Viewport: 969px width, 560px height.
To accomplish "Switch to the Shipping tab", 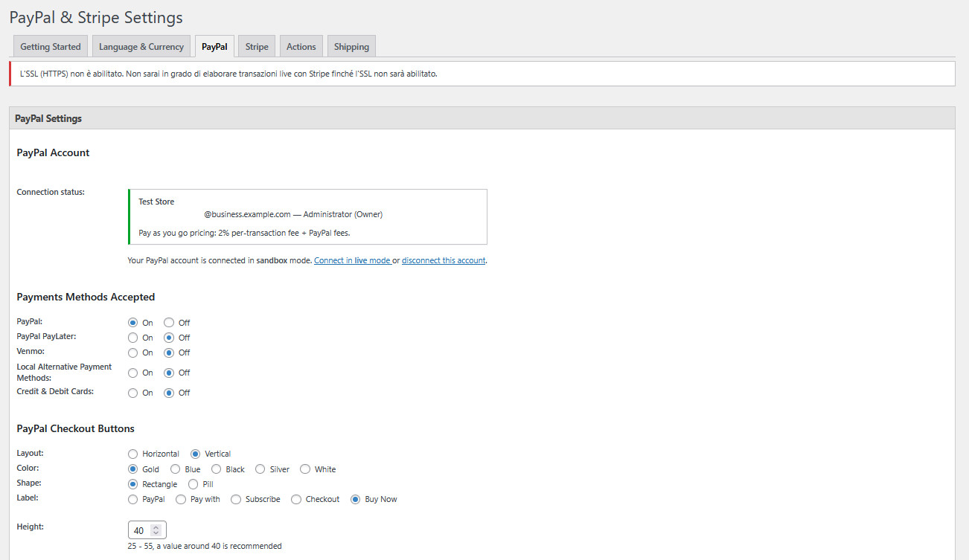I will click(351, 45).
